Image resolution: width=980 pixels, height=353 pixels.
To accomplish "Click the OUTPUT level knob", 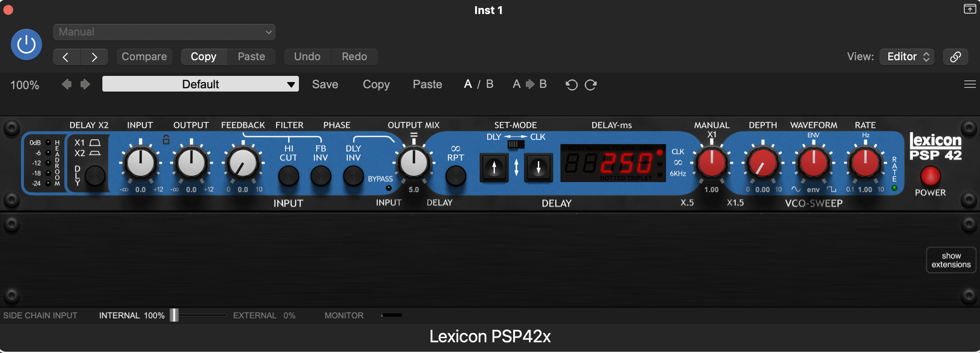I will tap(191, 163).
